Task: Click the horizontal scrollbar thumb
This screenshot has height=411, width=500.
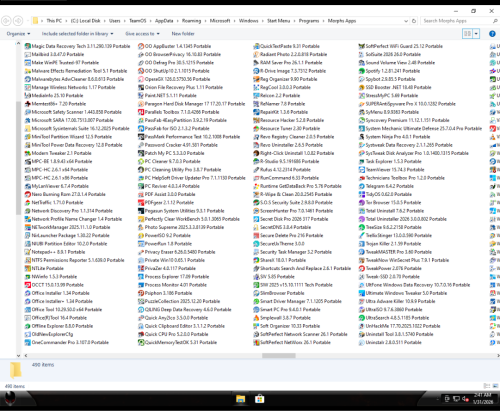Action: click(279, 356)
